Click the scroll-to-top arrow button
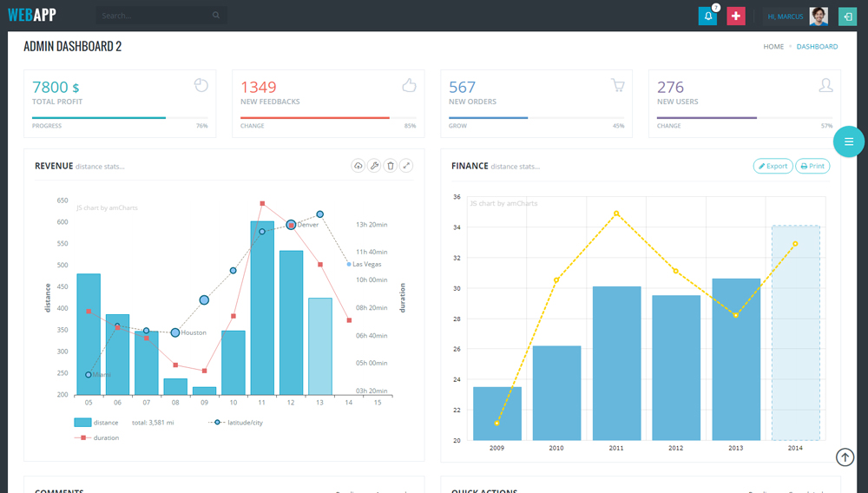 pos(845,457)
